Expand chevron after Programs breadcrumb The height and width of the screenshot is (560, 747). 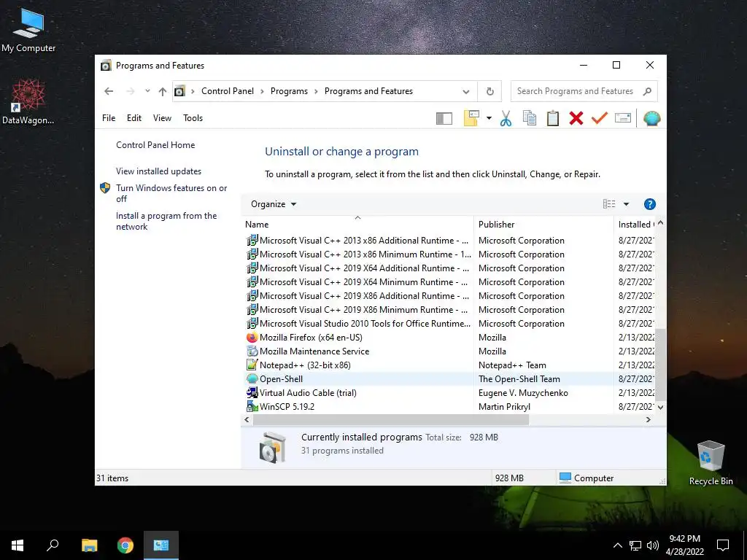tap(316, 91)
